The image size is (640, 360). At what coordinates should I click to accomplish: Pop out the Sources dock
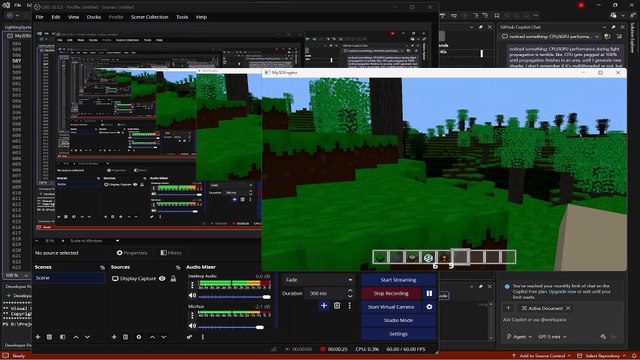[178, 267]
